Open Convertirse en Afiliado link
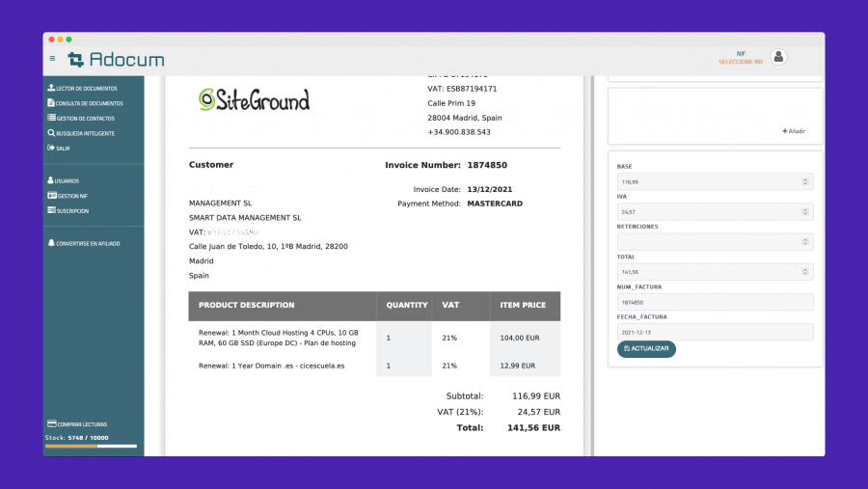This screenshot has width=868, height=489. 84,243
